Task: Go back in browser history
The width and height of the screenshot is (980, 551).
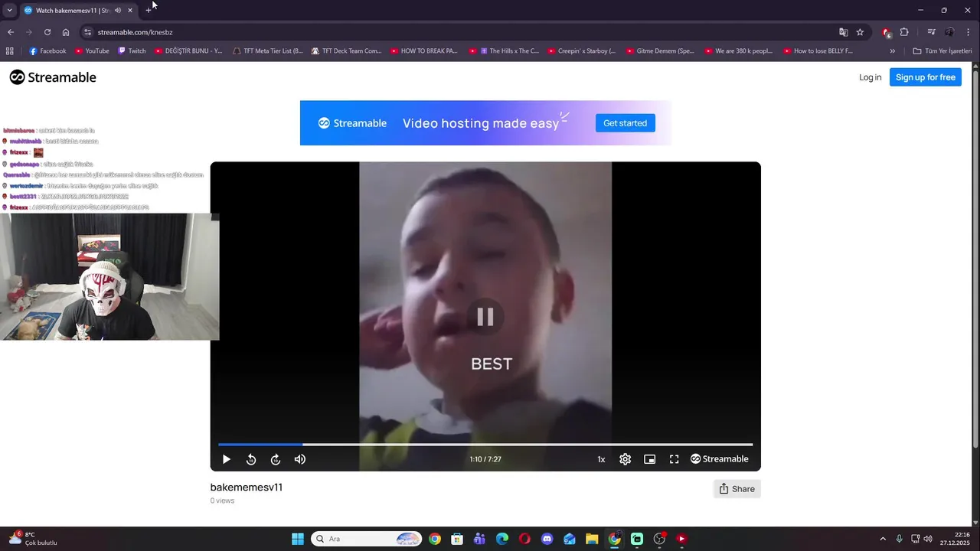Action: (x=11, y=32)
